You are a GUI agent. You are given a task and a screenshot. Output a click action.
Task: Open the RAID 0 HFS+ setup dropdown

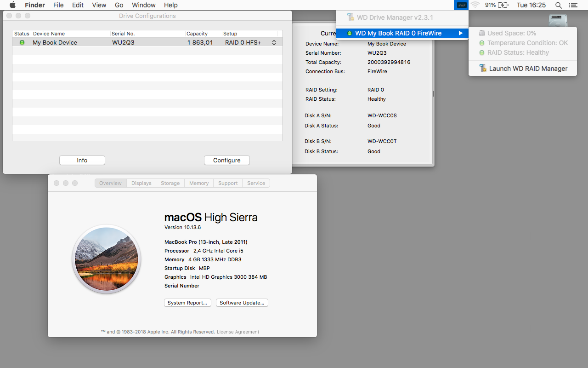(250, 42)
